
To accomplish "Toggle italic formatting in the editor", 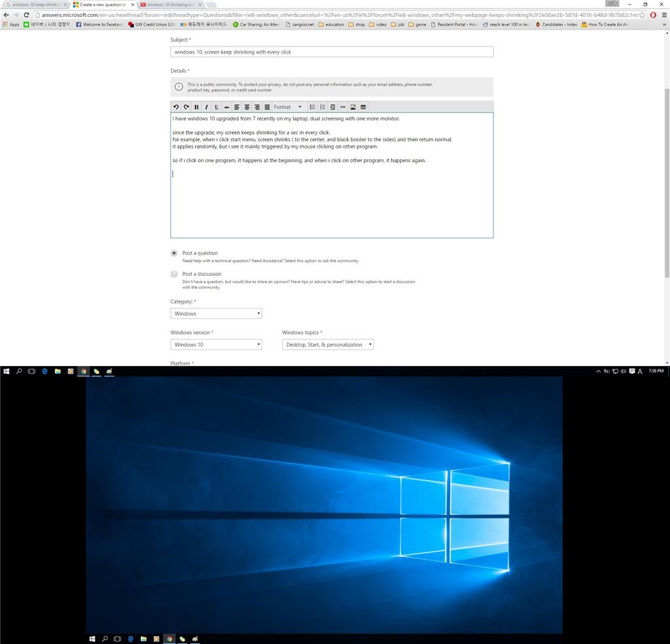I will point(206,107).
